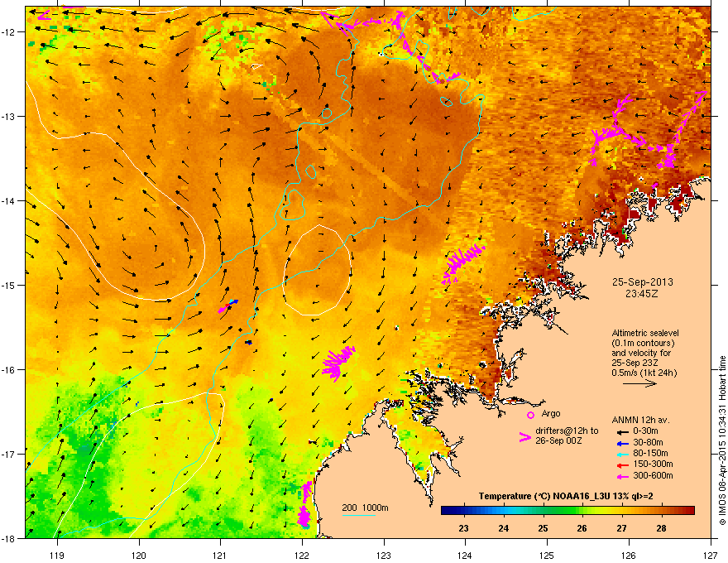
Task: Click the green section of the colorbar above 25
Action: point(544,511)
